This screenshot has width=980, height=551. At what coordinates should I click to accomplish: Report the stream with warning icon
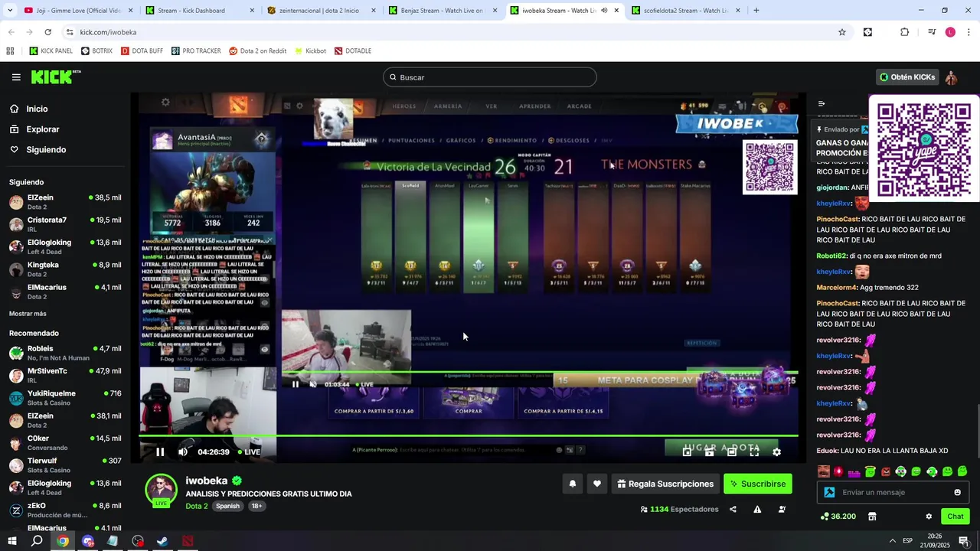757,509
